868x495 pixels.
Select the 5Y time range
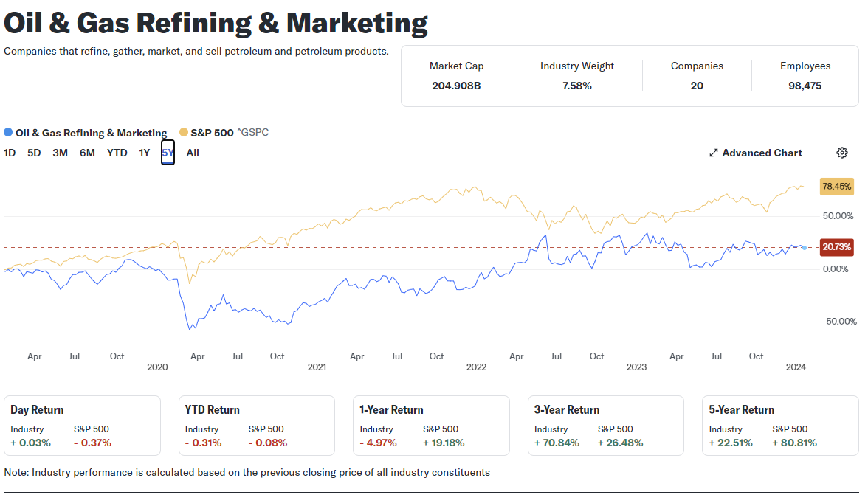[x=168, y=153]
